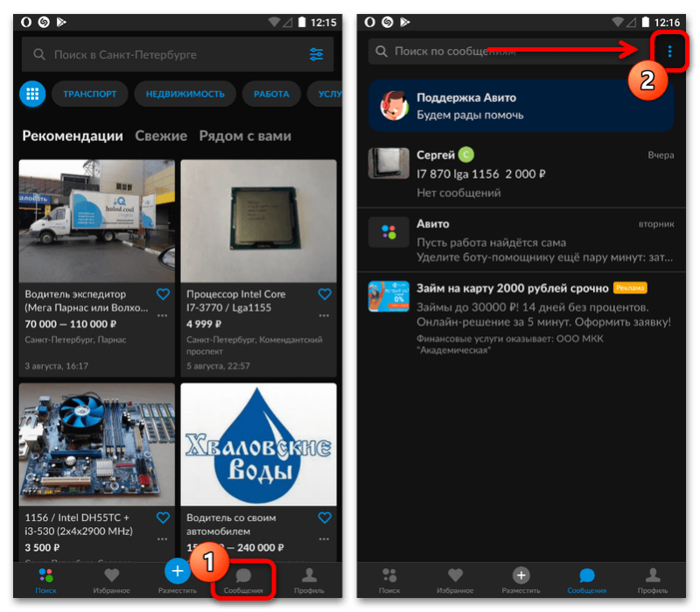Select the НЕДВИЖИМОСТЬ category chip
This screenshot has height=612, width=700.
tap(185, 94)
